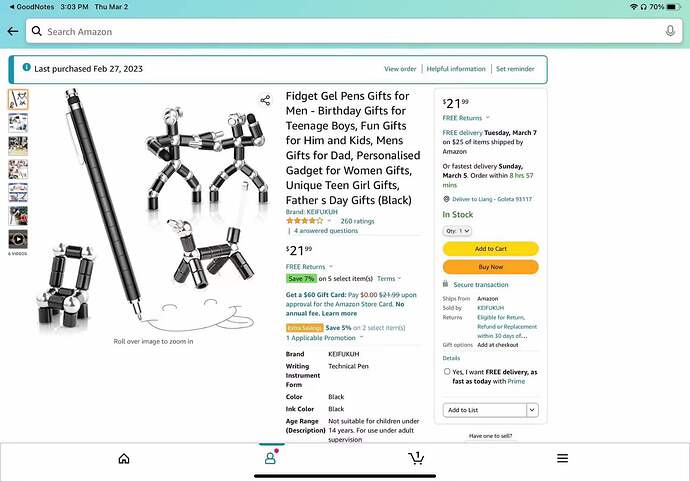Open the View order link

pyautogui.click(x=400, y=69)
